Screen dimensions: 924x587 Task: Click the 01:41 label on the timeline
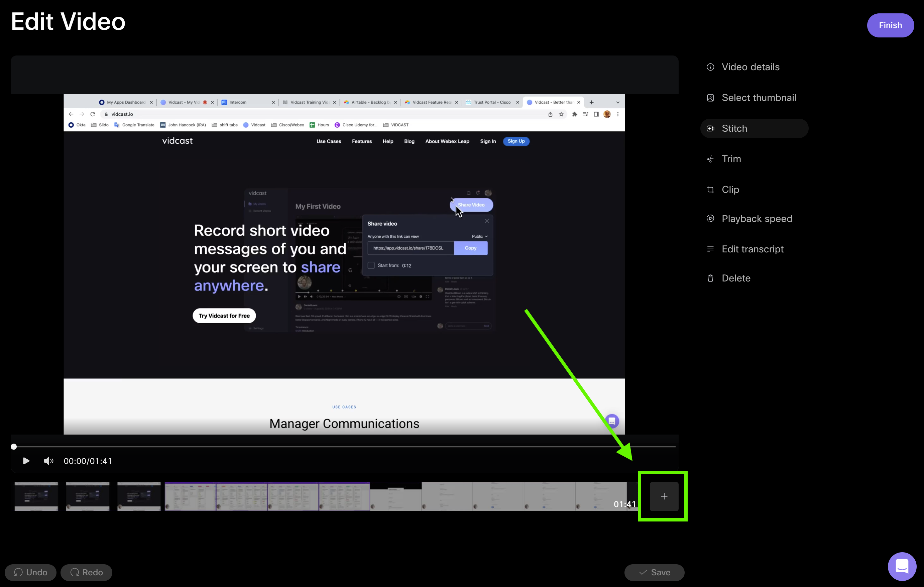click(x=625, y=504)
